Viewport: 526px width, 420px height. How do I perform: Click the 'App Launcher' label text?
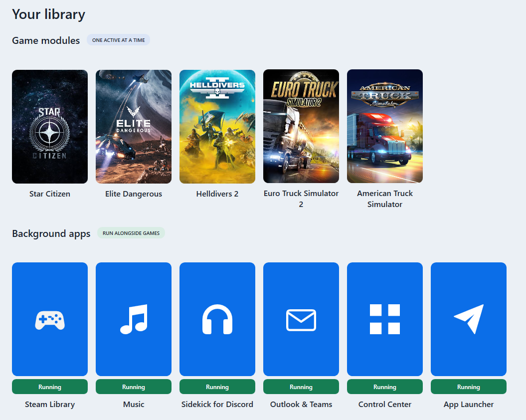click(469, 404)
